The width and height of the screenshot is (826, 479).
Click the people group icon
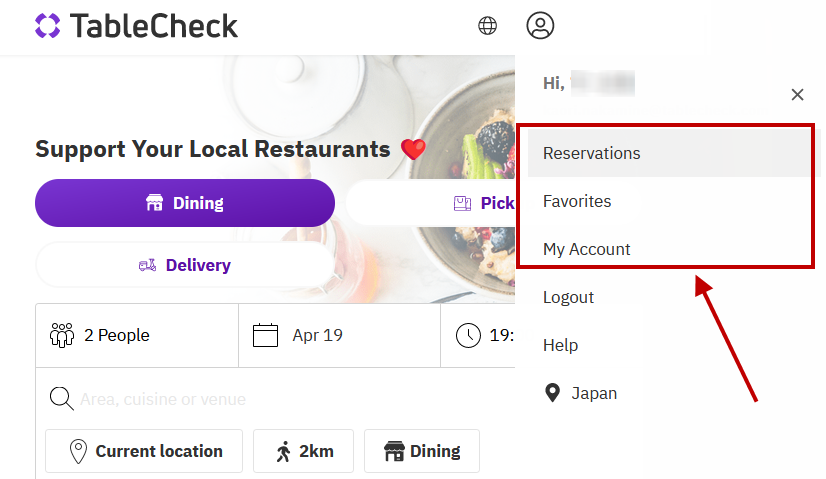[62, 335]
